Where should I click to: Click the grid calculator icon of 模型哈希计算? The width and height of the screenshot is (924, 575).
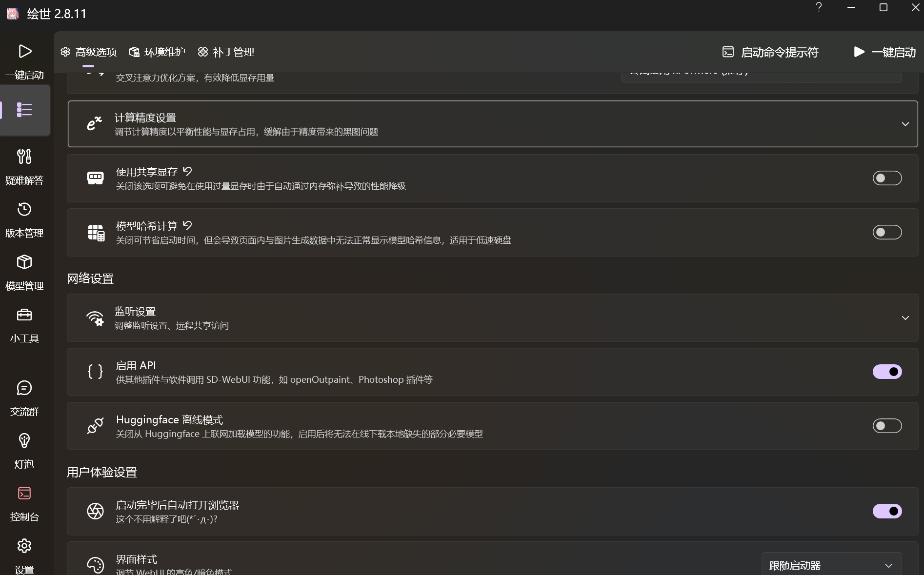click(96, 233)
